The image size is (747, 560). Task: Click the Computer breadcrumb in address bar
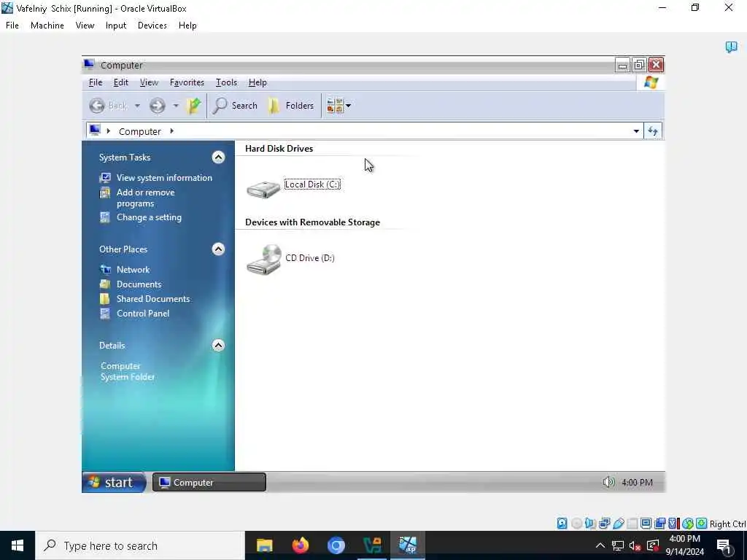139,131
